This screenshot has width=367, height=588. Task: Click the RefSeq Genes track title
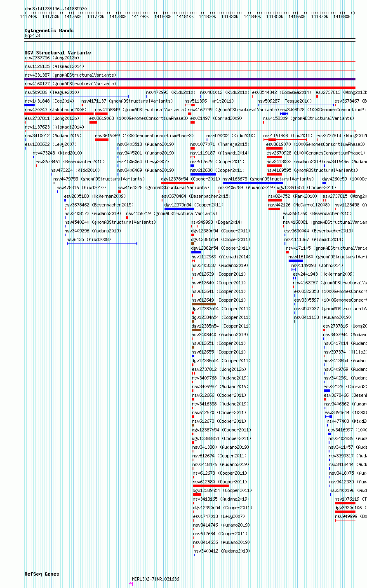(42, 574)
